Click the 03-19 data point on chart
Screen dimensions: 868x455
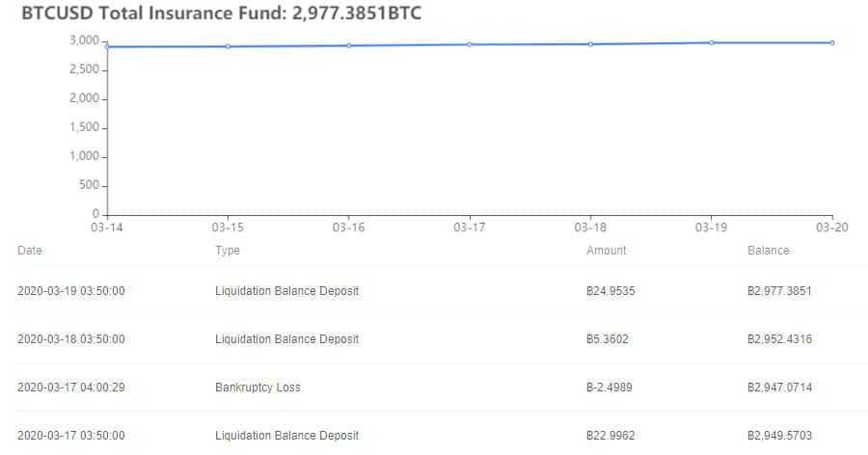(712, 42)
